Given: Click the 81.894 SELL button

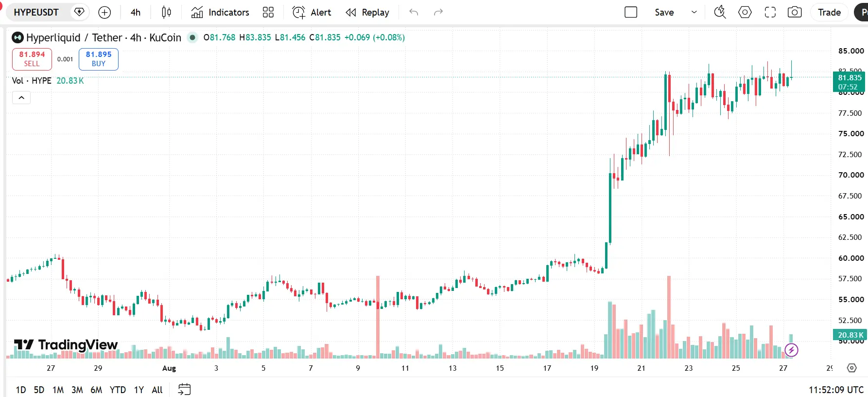Looking at the screenshot, I should [32, 59].
